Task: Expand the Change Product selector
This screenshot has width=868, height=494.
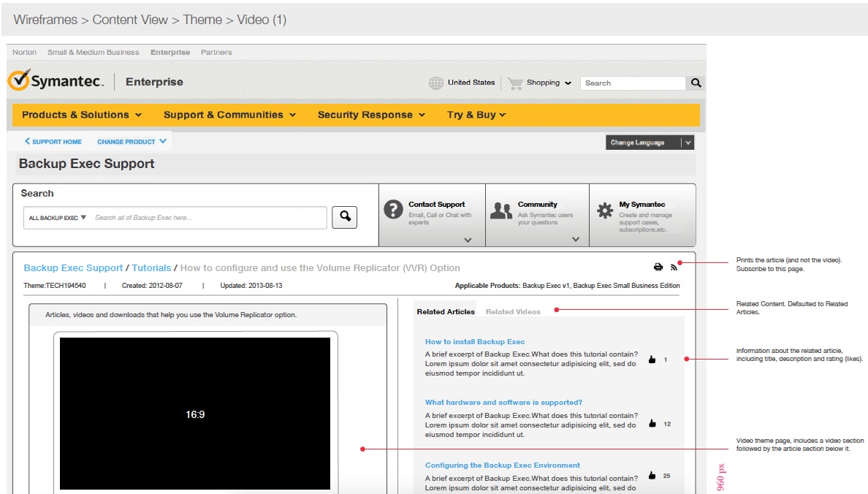Action: 132,142
